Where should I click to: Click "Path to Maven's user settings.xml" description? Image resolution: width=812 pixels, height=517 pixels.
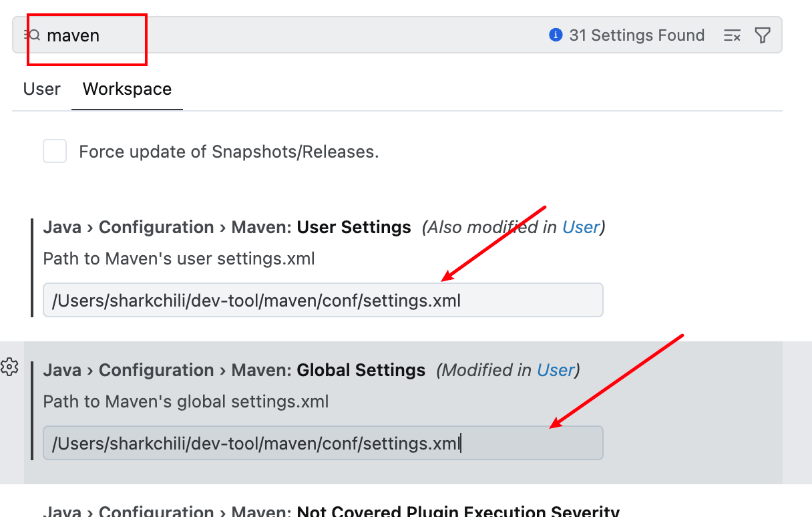point(179,258)
